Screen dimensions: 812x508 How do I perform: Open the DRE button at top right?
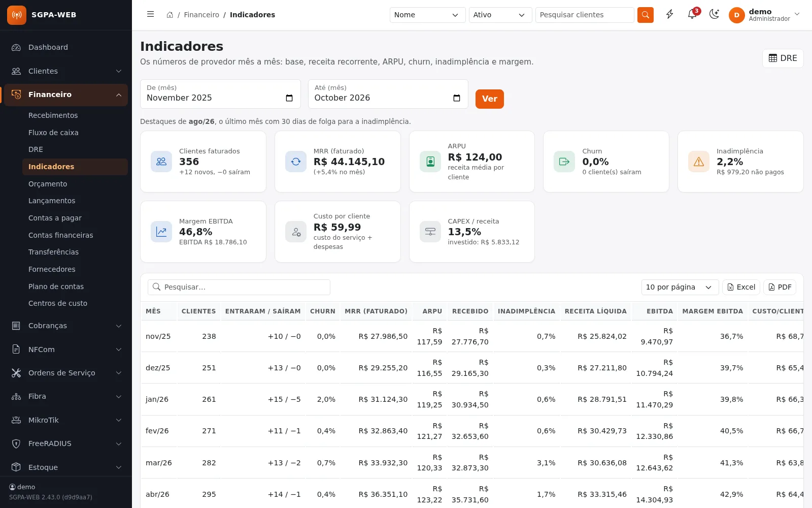(x=783, y=58)
